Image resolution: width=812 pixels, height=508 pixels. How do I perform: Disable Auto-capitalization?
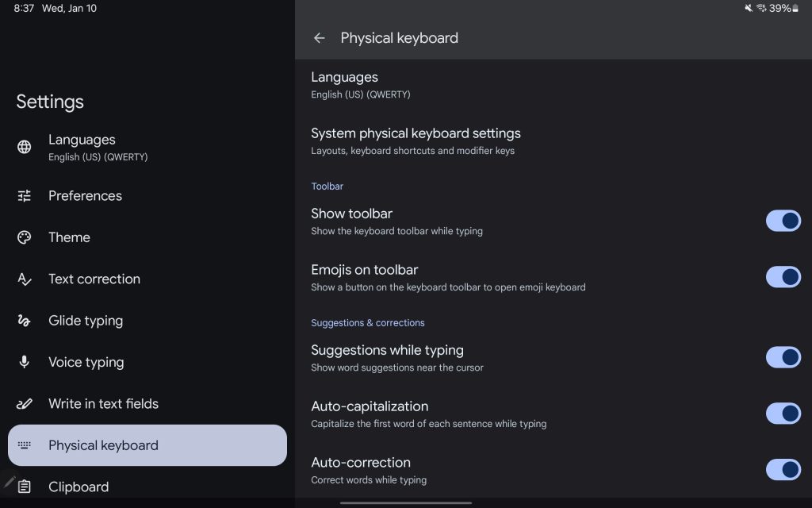[x=783, y=414]
